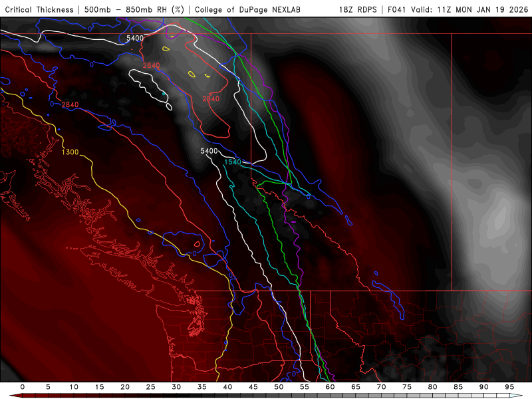
Task: Click white '5400' label above red 2840
Action: 135,38
